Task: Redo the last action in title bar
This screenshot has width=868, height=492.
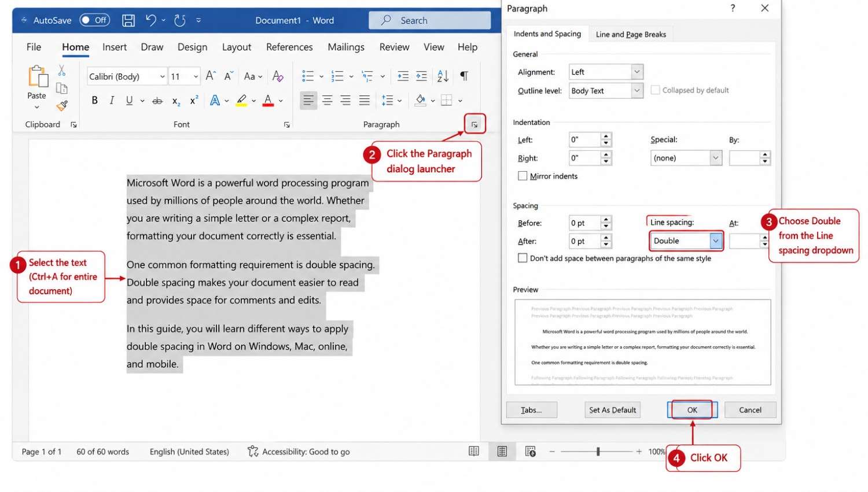Action: [x=180, y=20]
